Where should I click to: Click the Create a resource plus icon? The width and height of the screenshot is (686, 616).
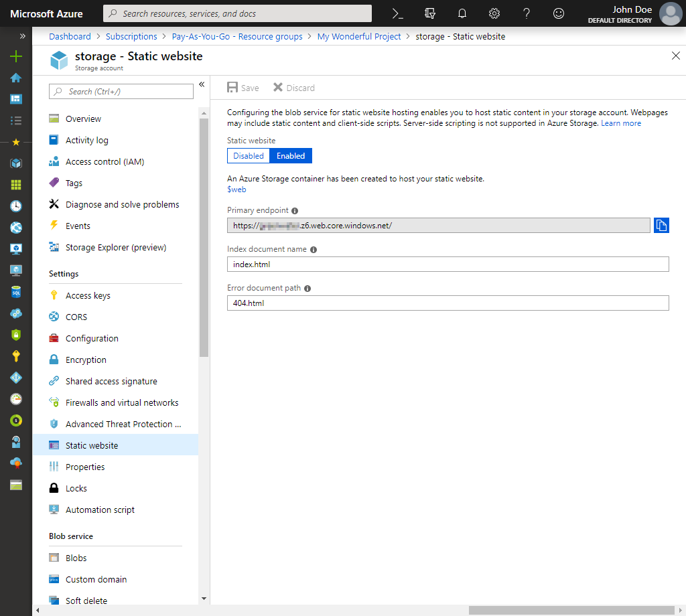tap(15, 56)
